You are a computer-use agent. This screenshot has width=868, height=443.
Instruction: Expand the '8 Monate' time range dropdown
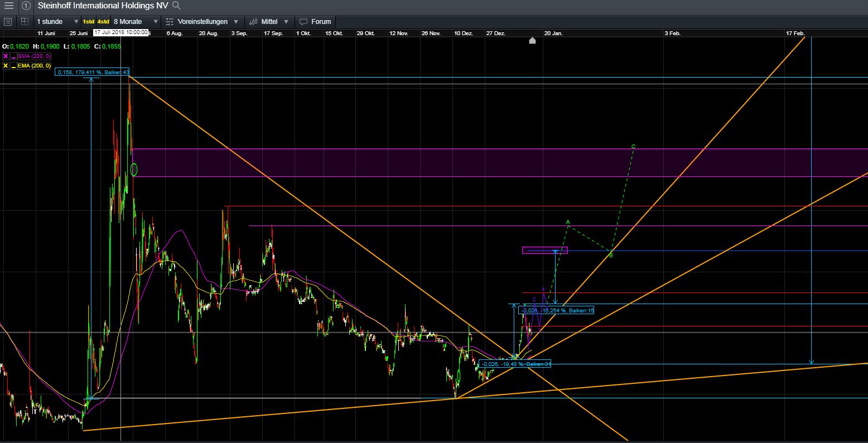(x=136, y=22)
